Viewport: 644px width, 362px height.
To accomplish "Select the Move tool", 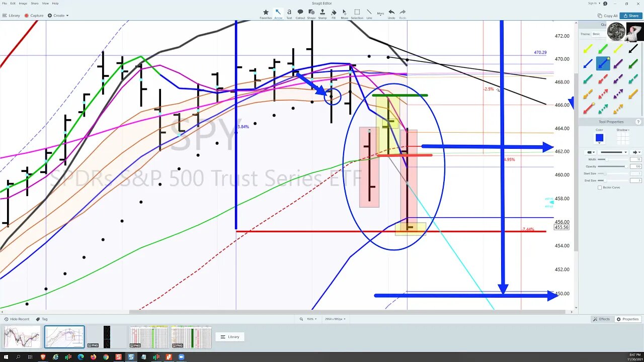I will pos(345,14).
